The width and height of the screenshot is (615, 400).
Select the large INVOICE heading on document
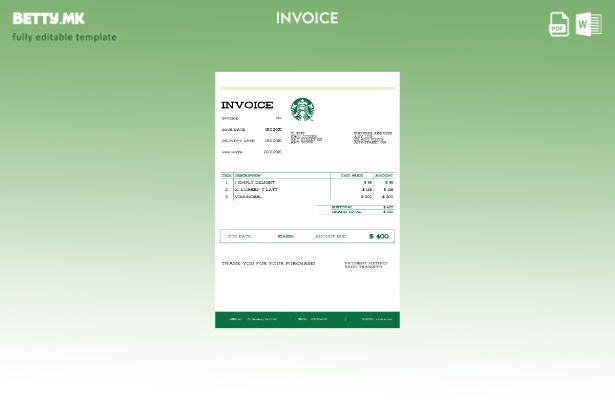tap(247, 105)
